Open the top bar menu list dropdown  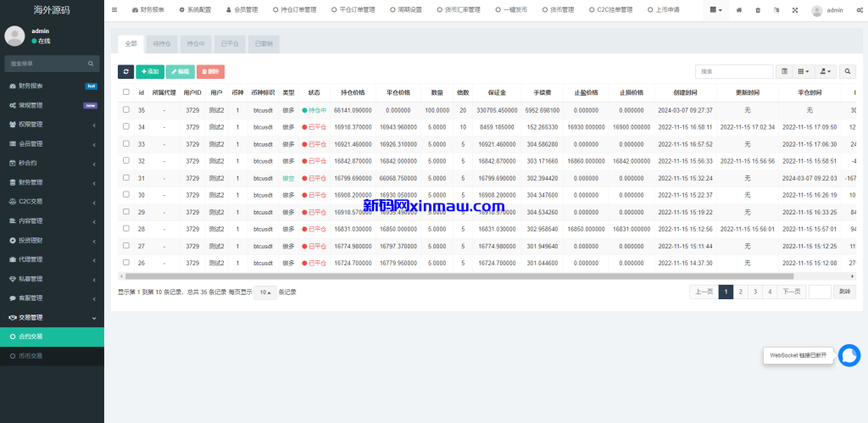pyautogui.click(x=715, y=10)
